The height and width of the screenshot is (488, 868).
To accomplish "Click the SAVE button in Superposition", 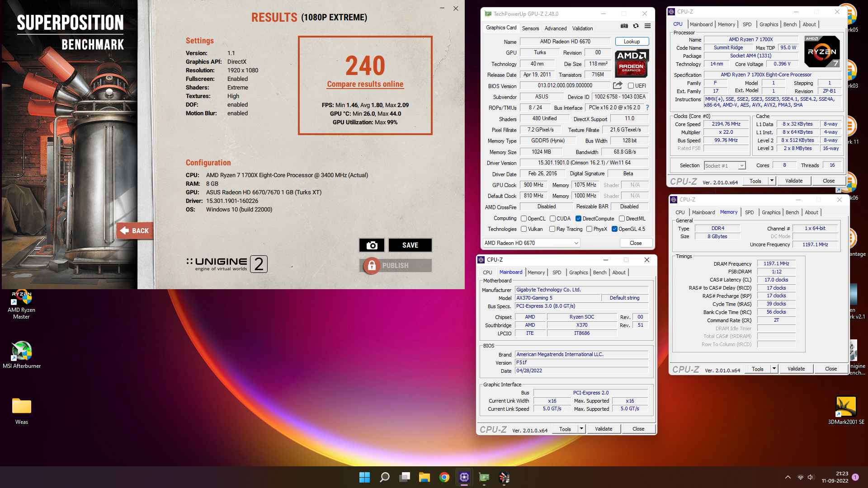I will point(410,245).
